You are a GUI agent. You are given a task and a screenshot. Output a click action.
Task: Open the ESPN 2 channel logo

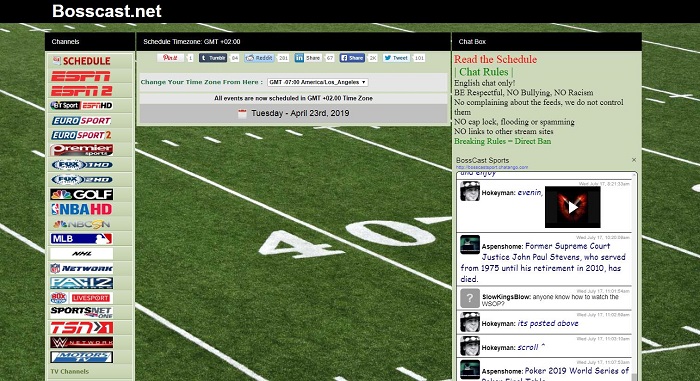81,91
